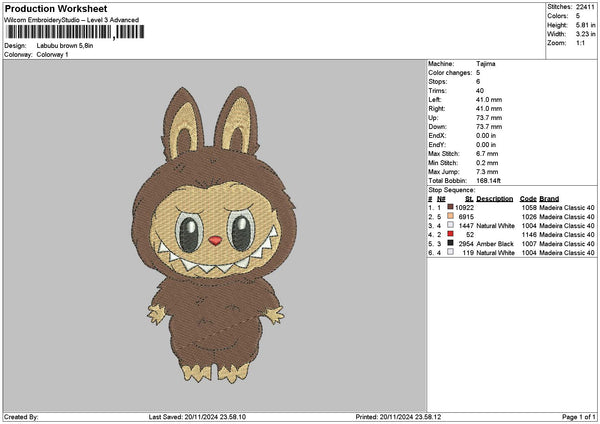Viewport: 600px width, 424px height.
Task: Click the 'Left:' measurement label
Action: click(x=434, y=100)
